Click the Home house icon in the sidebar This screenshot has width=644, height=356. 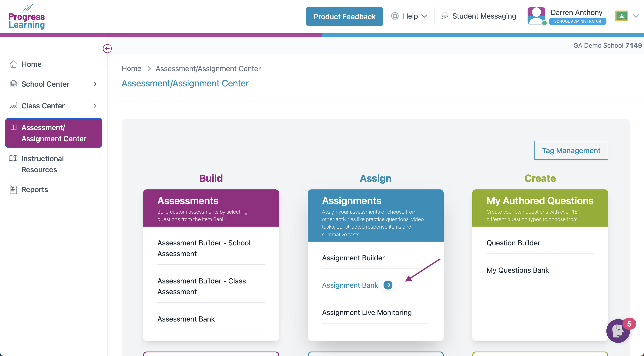click(x=13, y=64)
